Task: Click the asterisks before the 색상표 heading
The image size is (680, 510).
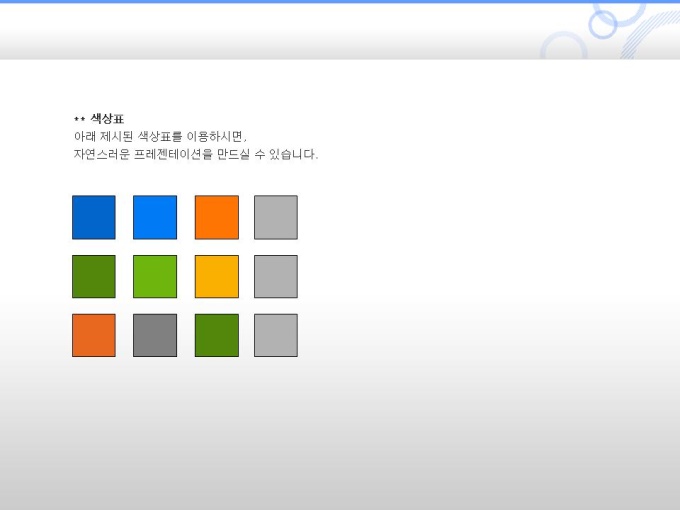Action: [x=79, y=120]
